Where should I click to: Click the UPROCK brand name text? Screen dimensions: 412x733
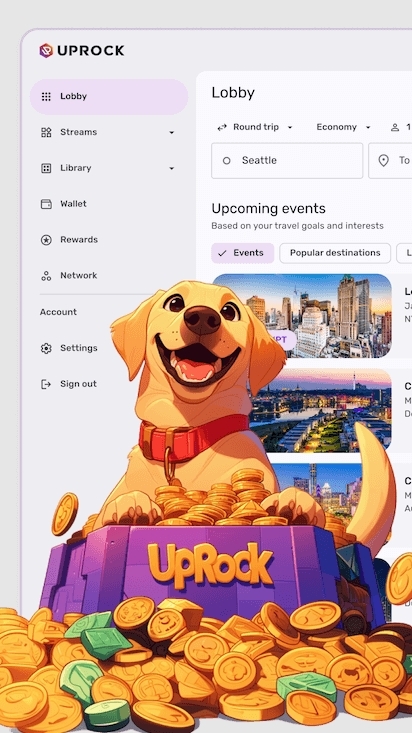click(x=91, y=50)
